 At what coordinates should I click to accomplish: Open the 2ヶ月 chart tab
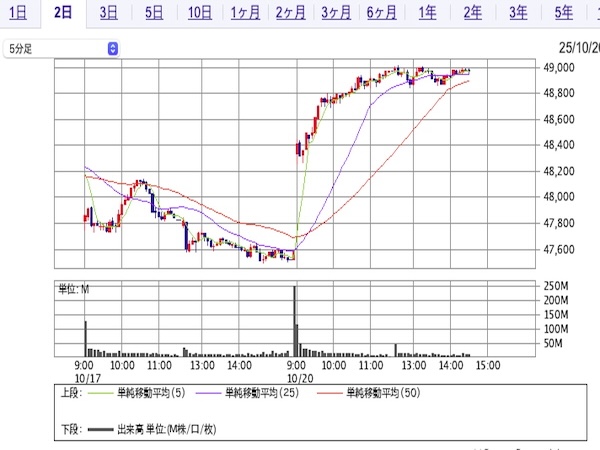click(291, 13)
